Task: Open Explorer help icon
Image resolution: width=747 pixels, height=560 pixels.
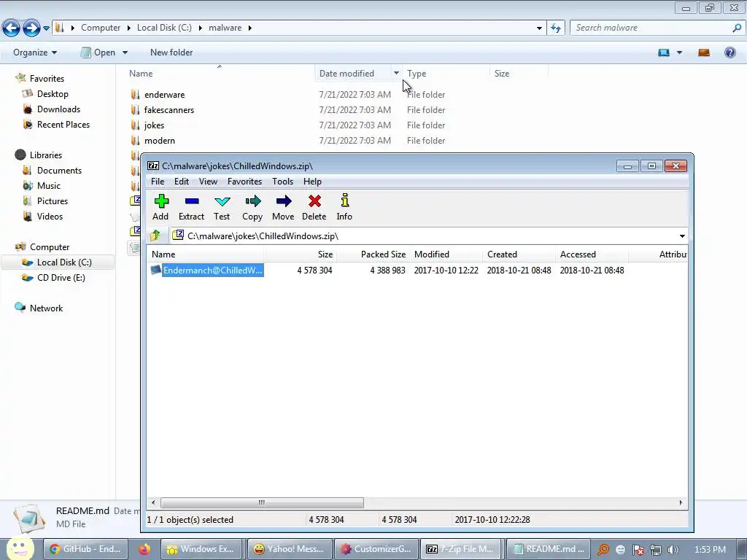Action: click(729, 52)
